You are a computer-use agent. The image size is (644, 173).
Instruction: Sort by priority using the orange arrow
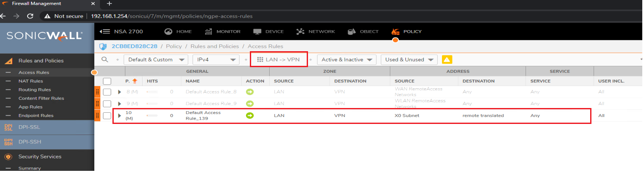click(135, 81)
